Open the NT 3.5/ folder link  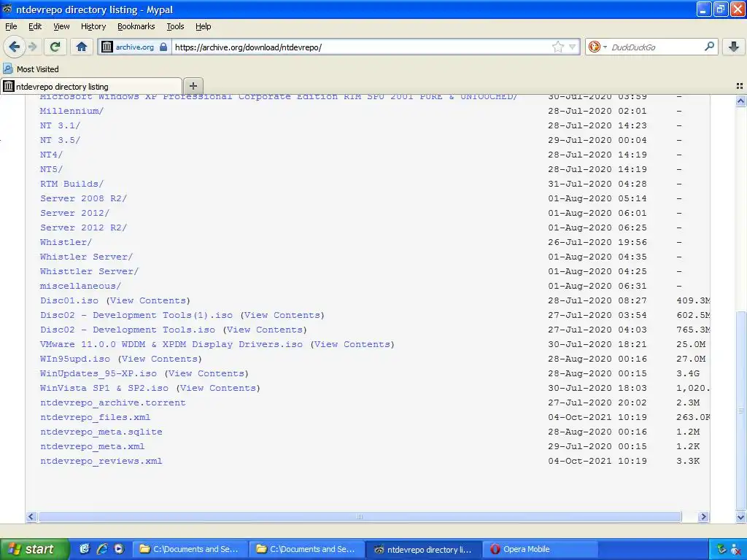[60, 140]
